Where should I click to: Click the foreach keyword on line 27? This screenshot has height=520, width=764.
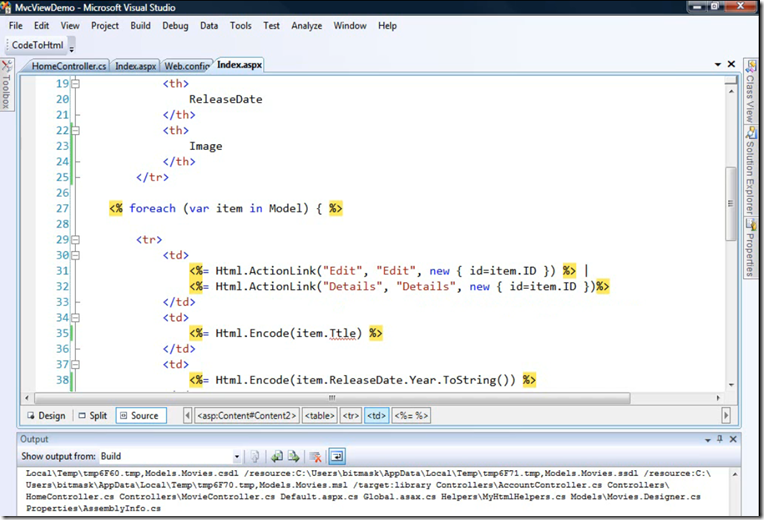point(153,209)
